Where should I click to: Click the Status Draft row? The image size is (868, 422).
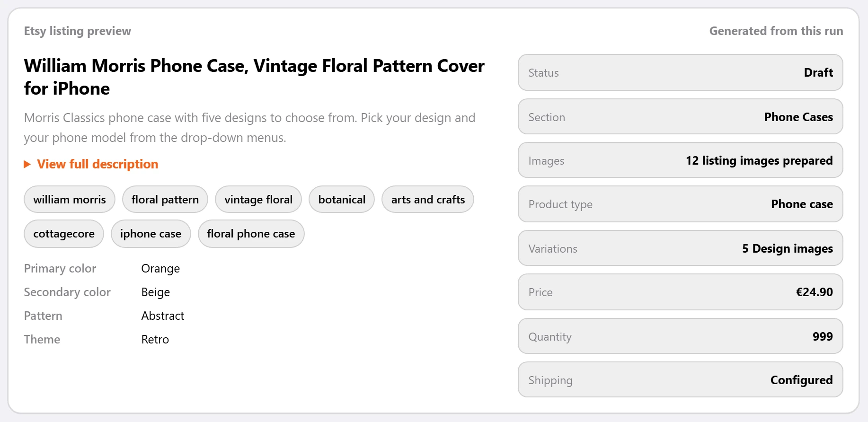click(x=681, y=72)
